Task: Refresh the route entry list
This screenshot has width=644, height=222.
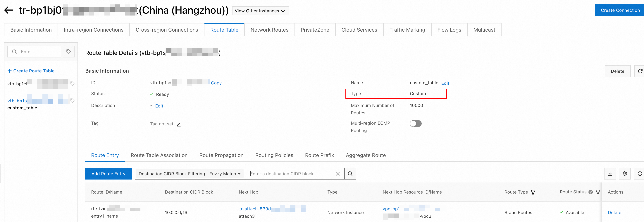Action: pos(640,174)
